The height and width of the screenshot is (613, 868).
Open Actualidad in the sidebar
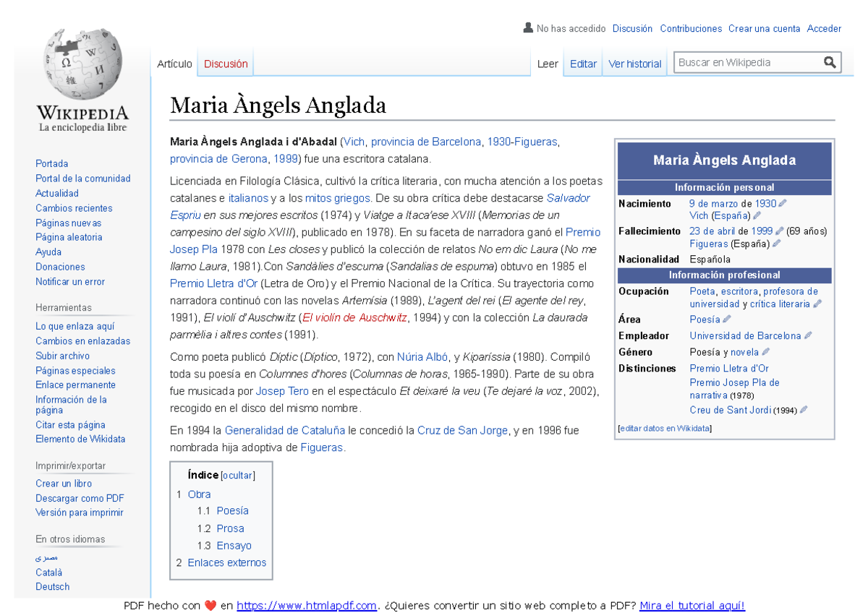click(x=57, y=193)
